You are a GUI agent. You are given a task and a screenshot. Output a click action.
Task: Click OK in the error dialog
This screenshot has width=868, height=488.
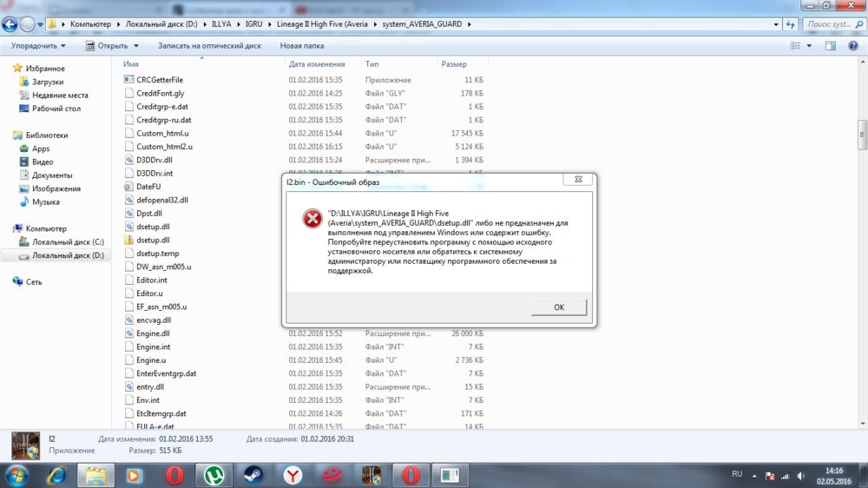[558, 307]
